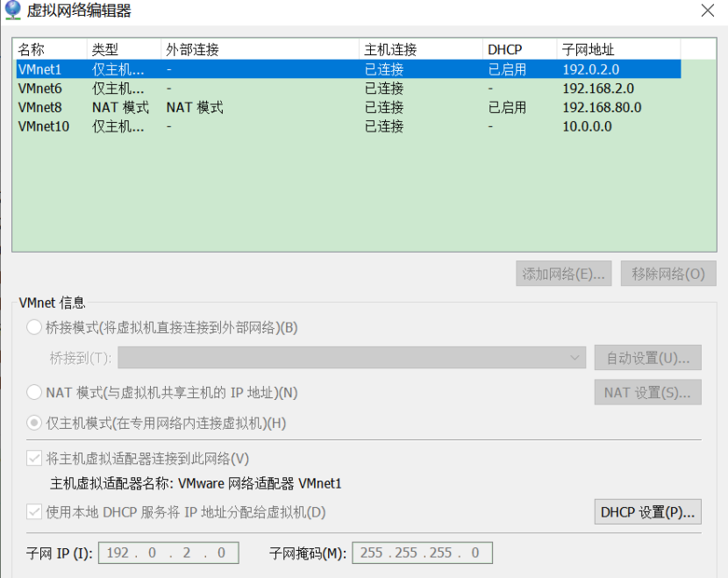Select 仅主机模式 radio button
Image resolution: width=728 pixels, height=578 pixels.
34,423
